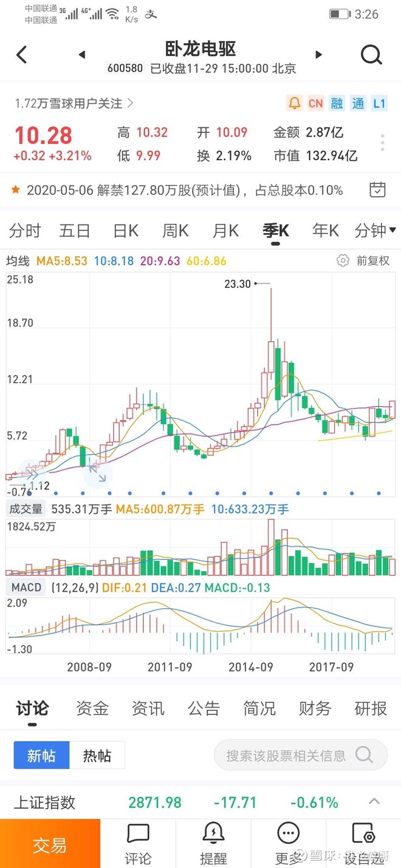
Task: Tap the 通 connect badge
Action: pyautogui.click(x=358, y=103)
